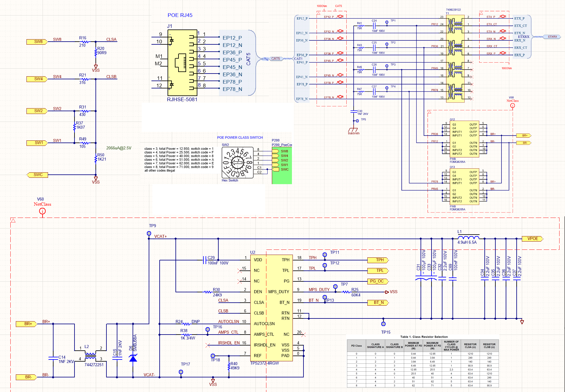Click the 'EP78_N' entry in J1 harness
Viewport: 565px width, 392px height.
tap(232, 89)
